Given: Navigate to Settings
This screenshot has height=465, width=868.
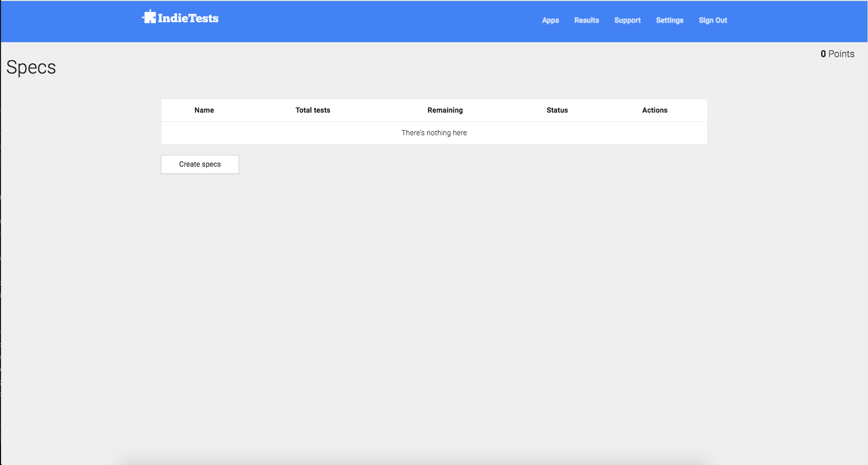Looking at the screenshot, I should pyautogui.click(x=670, y=21).
